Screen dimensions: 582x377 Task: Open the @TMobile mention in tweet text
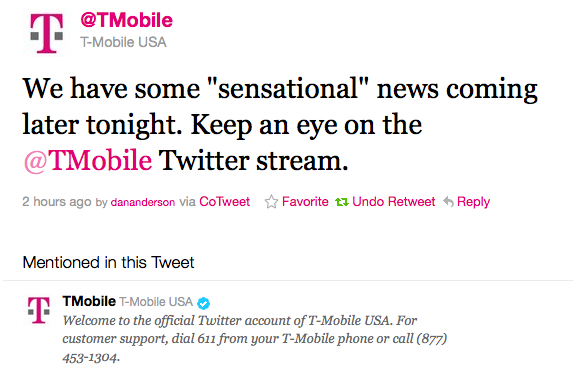click(x=88, y=161)
